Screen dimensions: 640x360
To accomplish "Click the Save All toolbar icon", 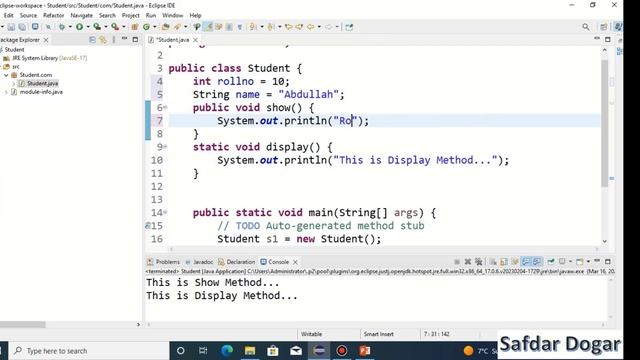I will [22, 27].
